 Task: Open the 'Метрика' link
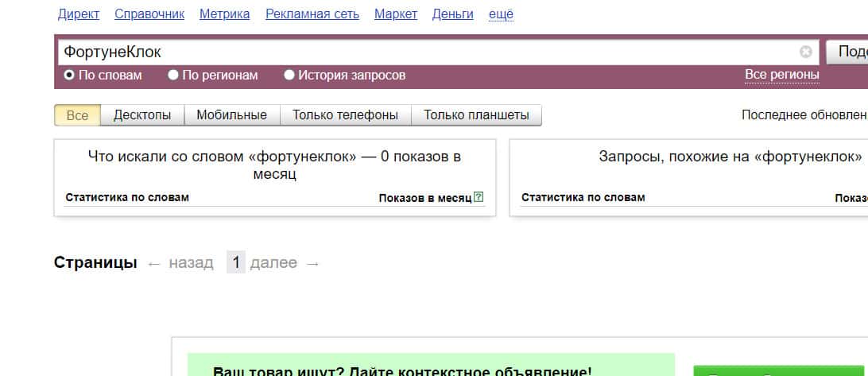tap(225, 14)
